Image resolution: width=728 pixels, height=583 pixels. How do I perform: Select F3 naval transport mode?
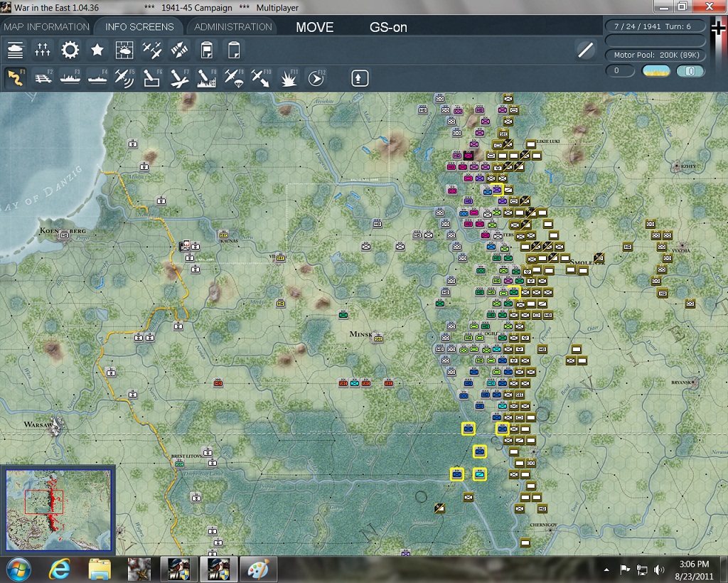(70, 78)
